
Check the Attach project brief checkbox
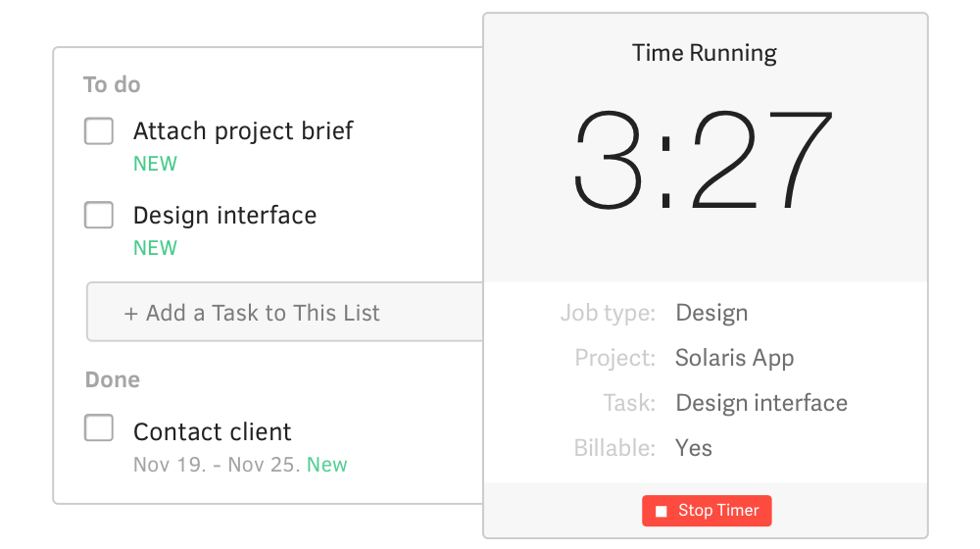coord(99,130)
